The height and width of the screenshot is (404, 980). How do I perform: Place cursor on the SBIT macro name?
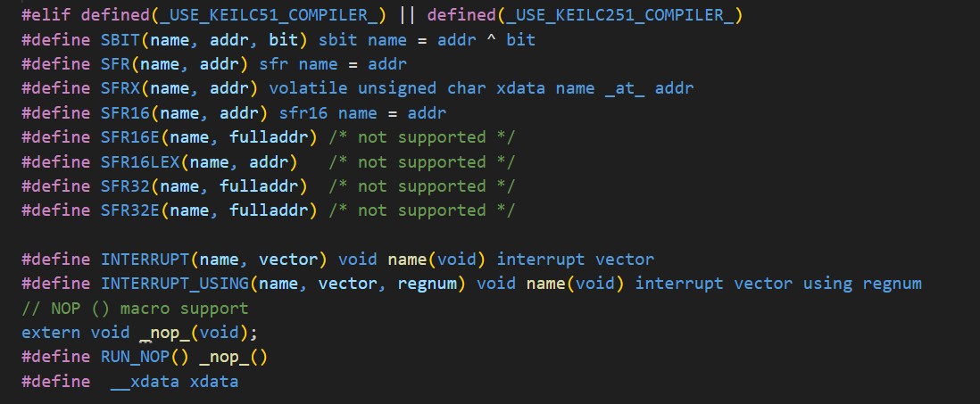(120, 39)
